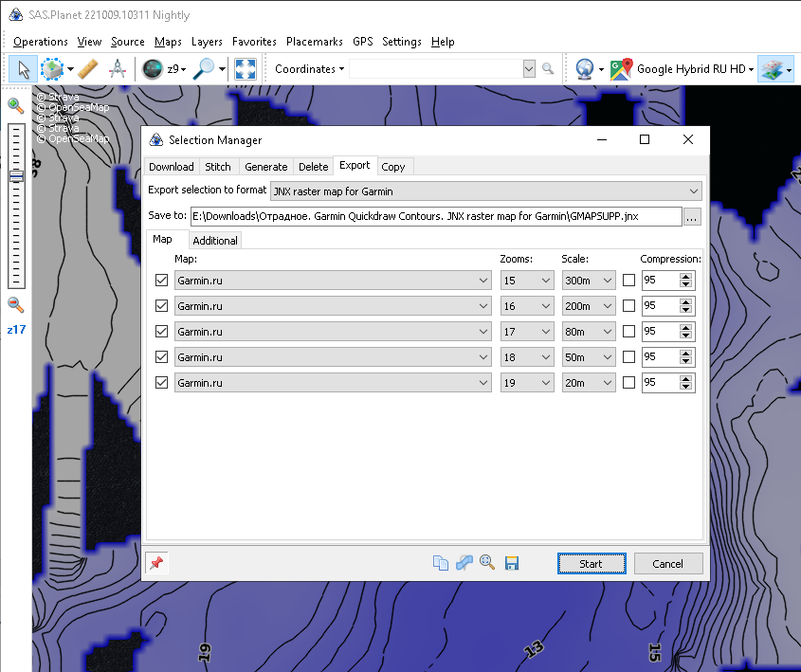This screenshot has width=801, height=672.
Task: Click the blue polygon selection icon
Action: (464, 563)
